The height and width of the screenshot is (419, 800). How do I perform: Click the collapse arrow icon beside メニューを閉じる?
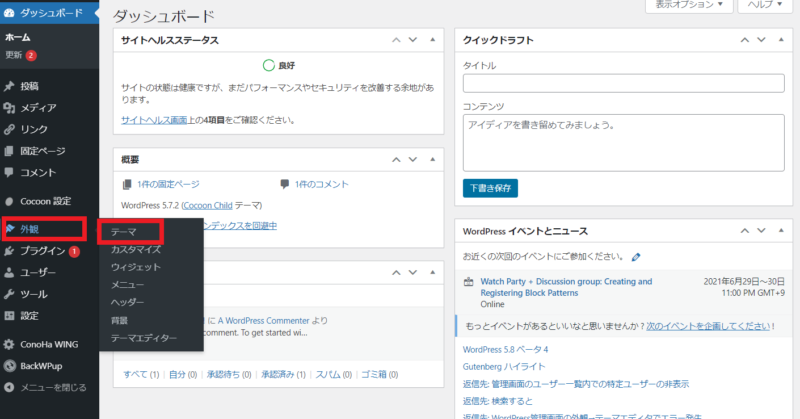[x=9, y=387]
